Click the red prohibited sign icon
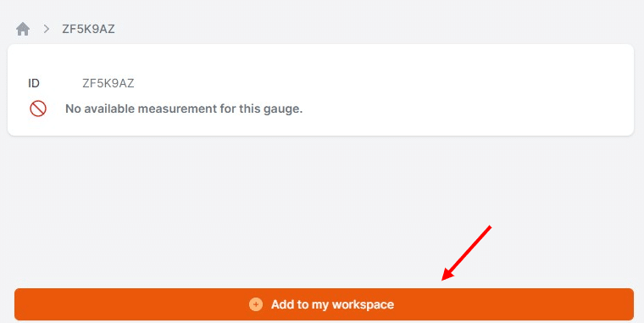This screenshot has width=644, height=323. coord(38,109)
